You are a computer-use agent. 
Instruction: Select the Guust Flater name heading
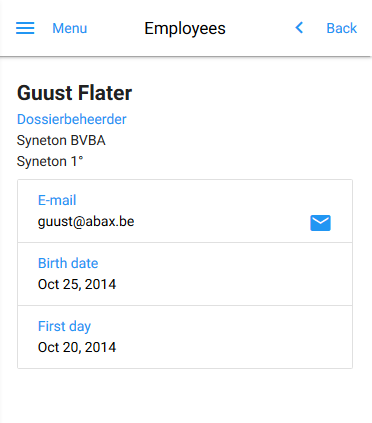tap(74, 93)
